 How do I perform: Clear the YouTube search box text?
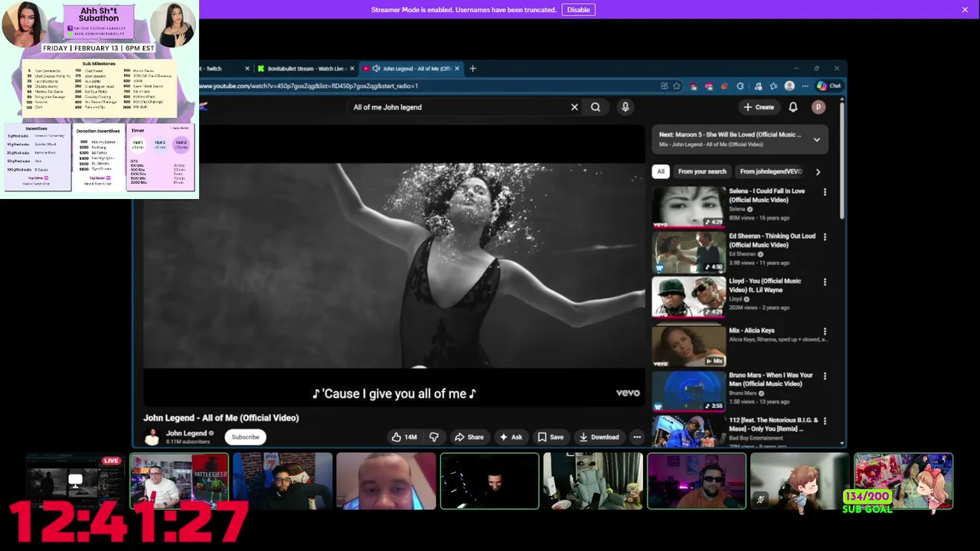click(574, 107)
